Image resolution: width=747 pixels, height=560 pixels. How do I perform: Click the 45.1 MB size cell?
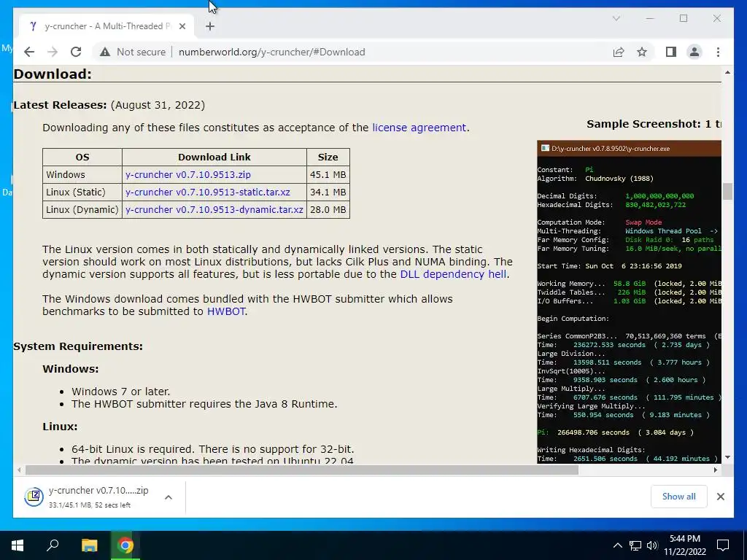pos(328,175)
